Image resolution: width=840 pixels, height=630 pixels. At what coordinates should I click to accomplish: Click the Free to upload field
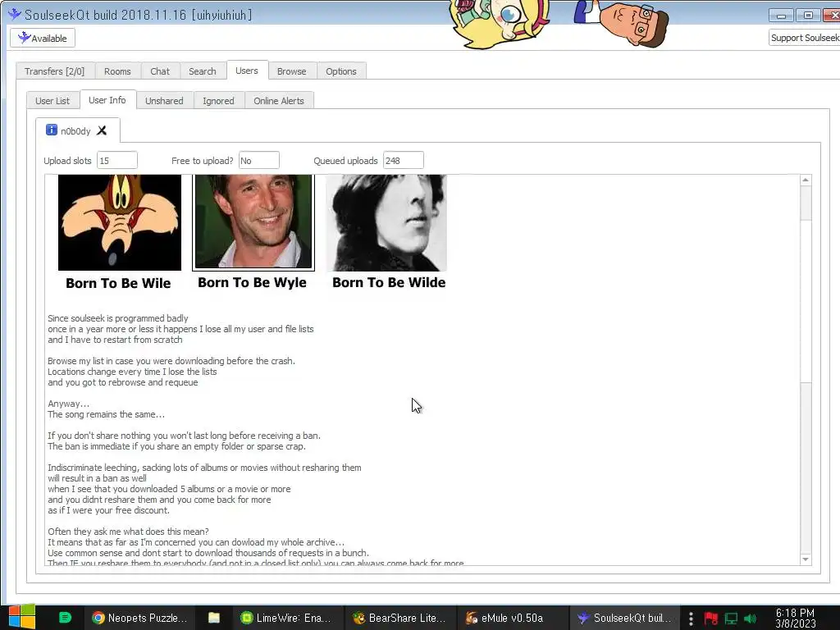click(x=258, y=161)
